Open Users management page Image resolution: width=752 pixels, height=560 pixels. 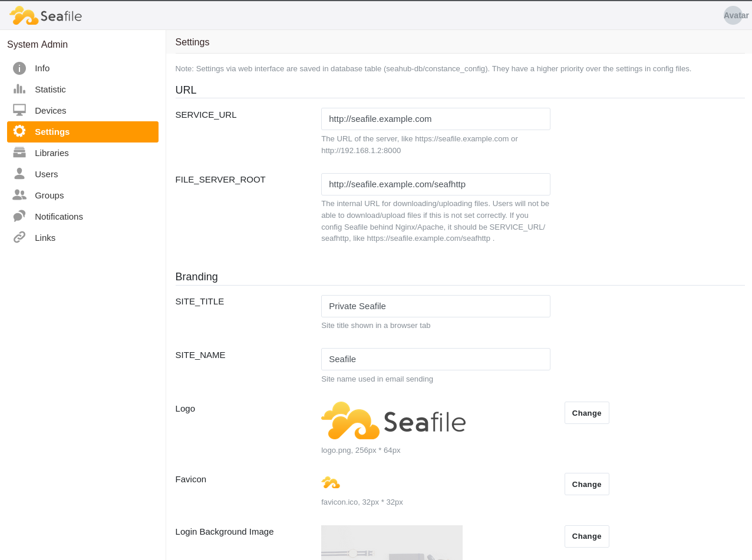[x=83, y=174]
